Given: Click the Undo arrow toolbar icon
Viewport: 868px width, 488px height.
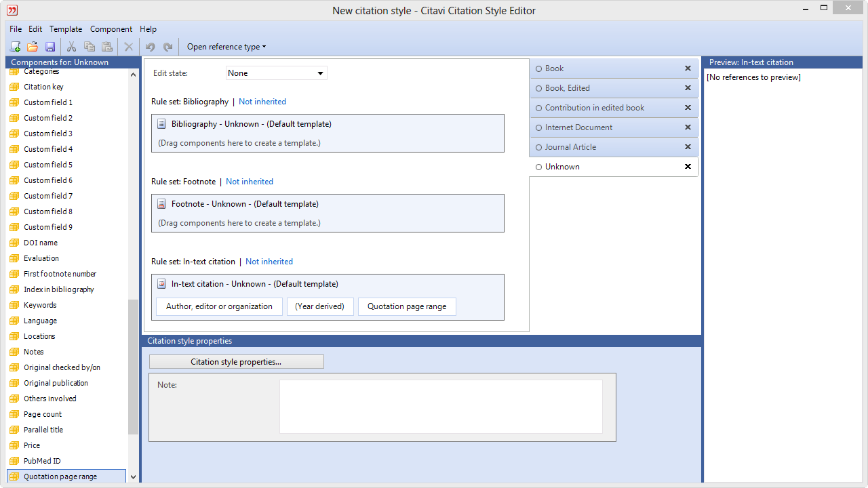Looking at the screenshot, I should click(150, 47).
